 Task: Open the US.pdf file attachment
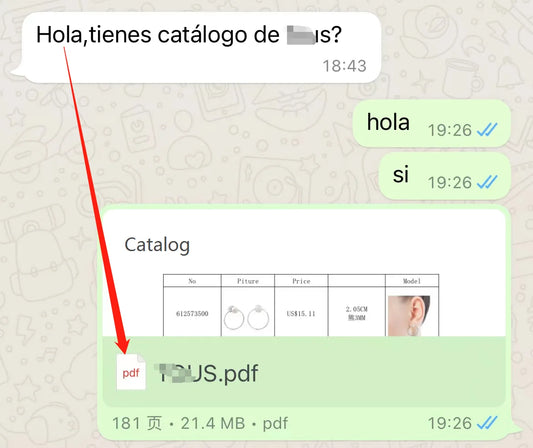[x=304, y=372]
